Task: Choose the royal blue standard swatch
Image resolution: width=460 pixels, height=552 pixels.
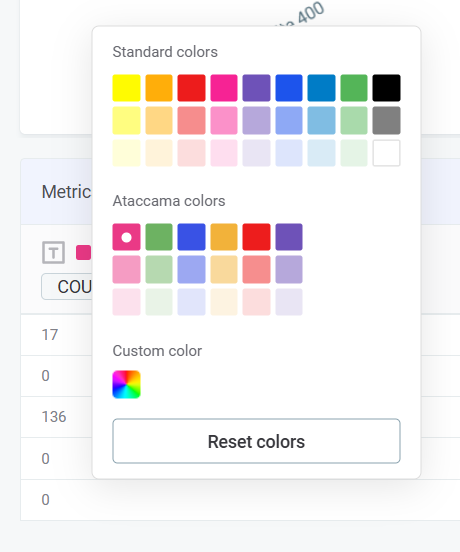Action: 289,88
